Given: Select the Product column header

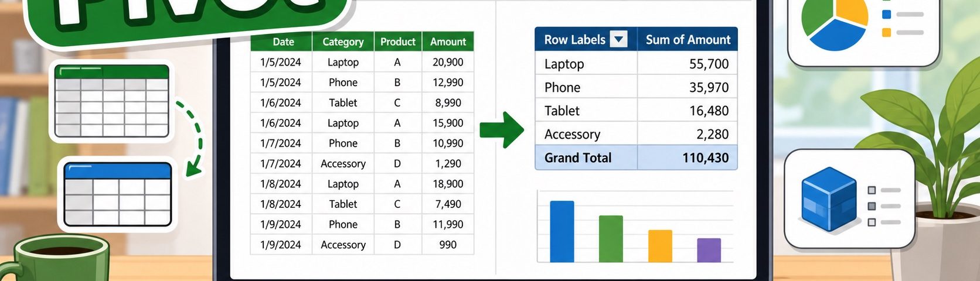Looking at the screenshot, I should click(397, 42).
